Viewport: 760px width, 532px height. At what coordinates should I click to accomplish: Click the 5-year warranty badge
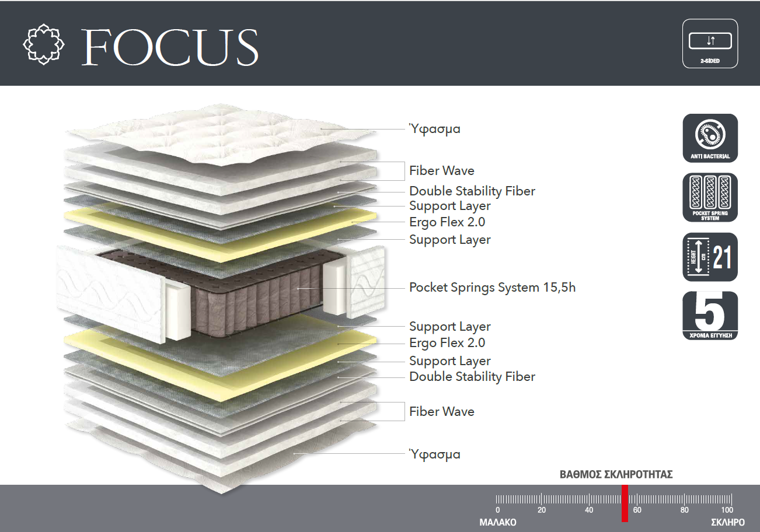tap(710, 316)
